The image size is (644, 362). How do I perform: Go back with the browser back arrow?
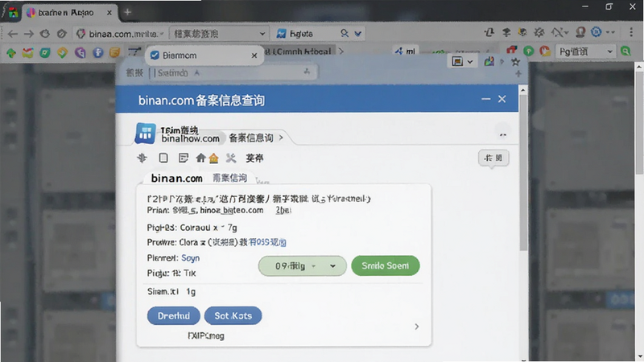tap(13, 34)
